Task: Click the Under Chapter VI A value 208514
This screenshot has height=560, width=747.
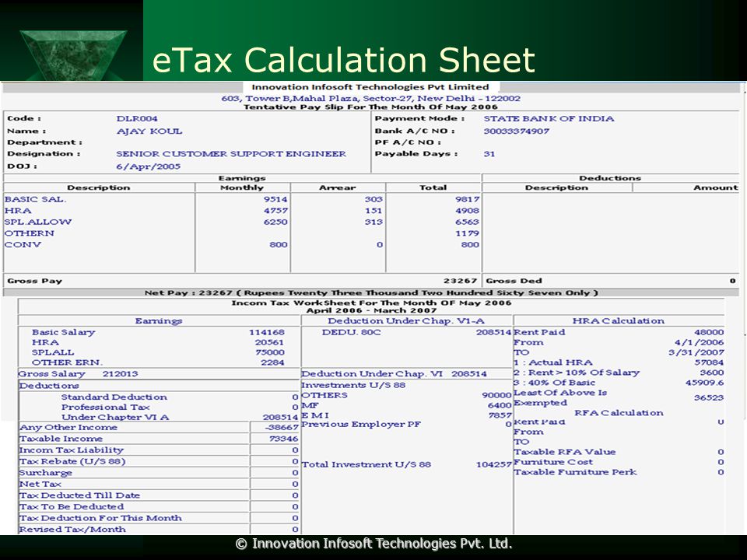Action: tap(281, 417)
